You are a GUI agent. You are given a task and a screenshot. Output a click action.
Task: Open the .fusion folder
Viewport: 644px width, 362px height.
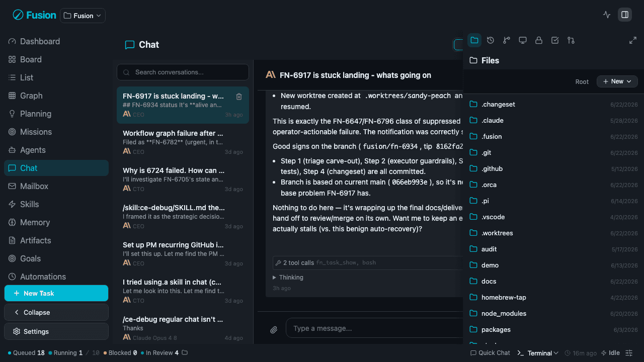(x=553, y=136)
